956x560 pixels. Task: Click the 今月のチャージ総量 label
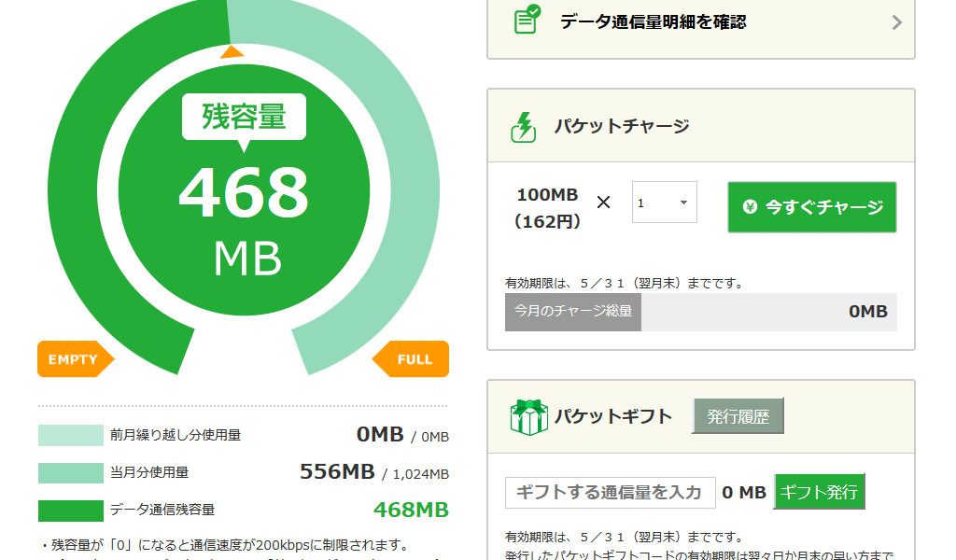point(573,312)
